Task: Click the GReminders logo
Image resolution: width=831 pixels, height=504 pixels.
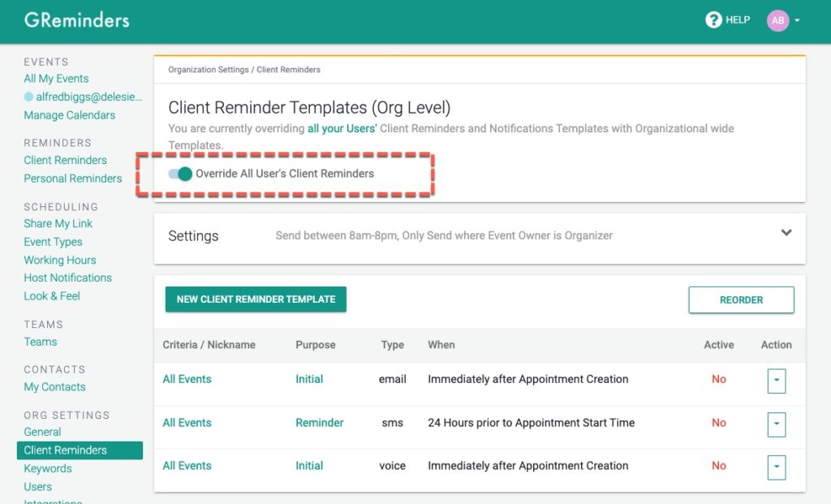Action: click(x=76, y=20)
